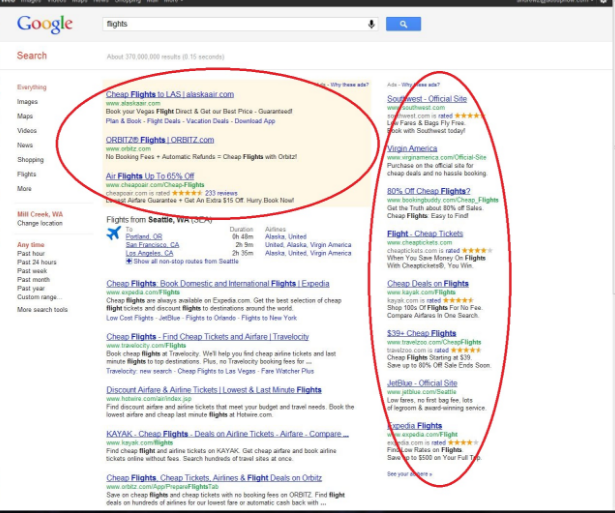Choose the Past hour time filter
This screenshot has height=513, width=615.
31,253
